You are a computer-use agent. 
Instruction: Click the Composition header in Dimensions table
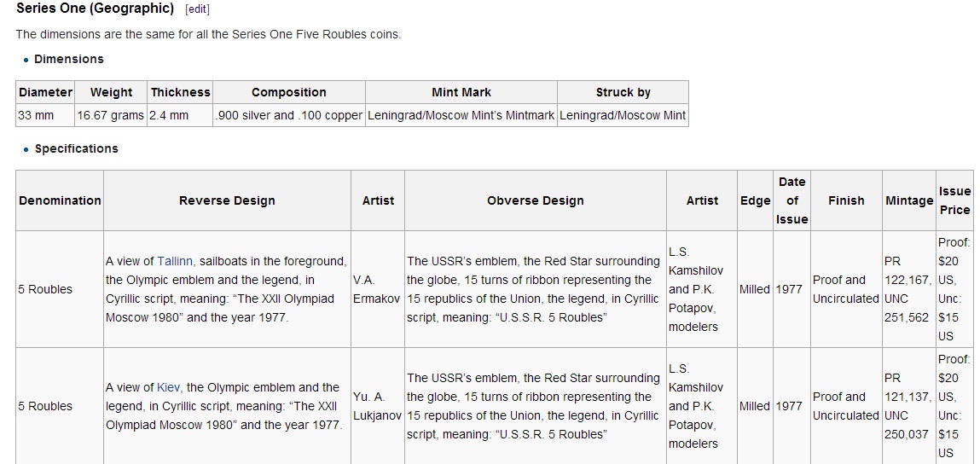tap(289, 92)
